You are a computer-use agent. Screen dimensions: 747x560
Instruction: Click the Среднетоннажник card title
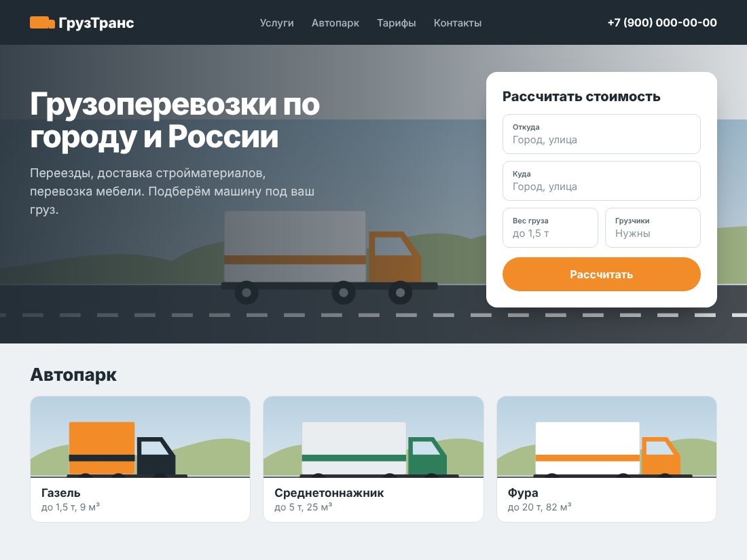point(329,493)
